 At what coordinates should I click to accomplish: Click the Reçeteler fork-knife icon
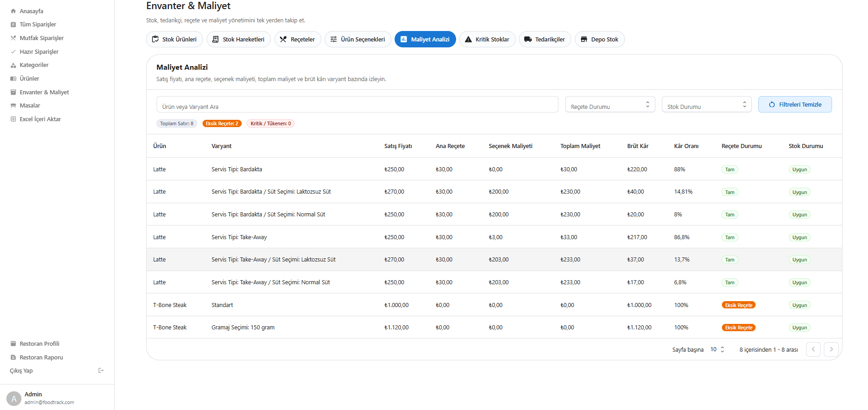[x=283, y=39]
